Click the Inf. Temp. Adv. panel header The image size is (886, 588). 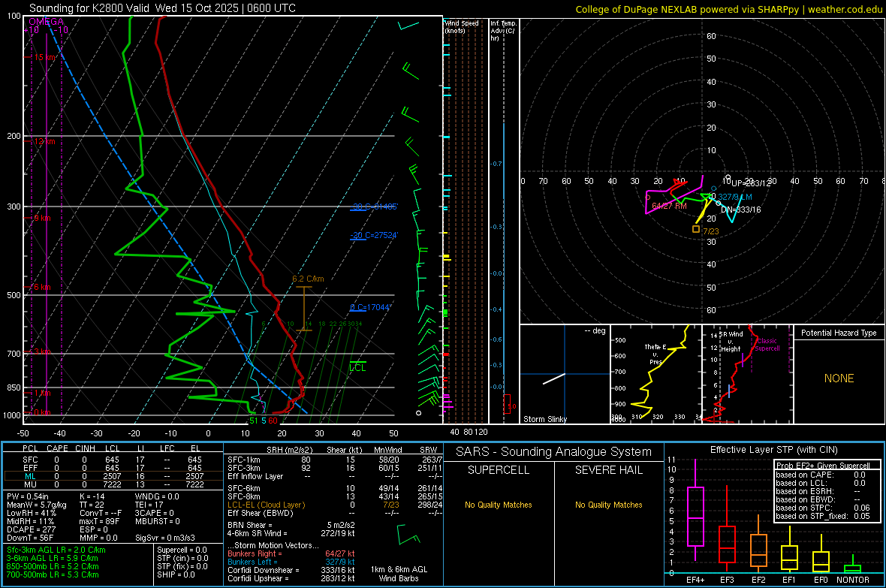tap(502, 31)
